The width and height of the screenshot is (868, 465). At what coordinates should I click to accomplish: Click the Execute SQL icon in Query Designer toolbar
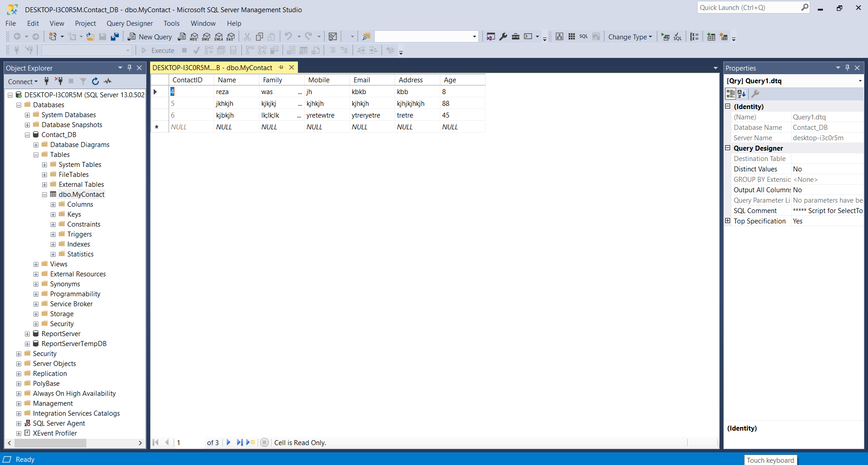pos(665,37)
